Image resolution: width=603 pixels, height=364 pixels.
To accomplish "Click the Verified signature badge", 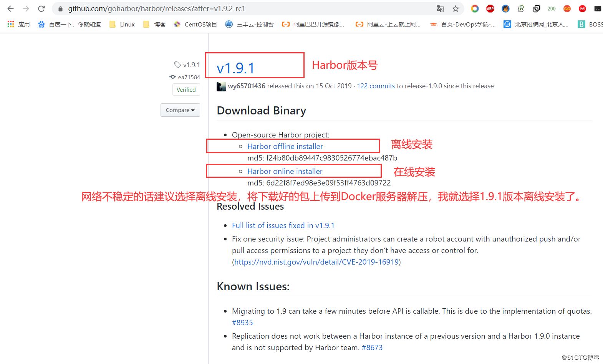I will click(x=186, y=90).
